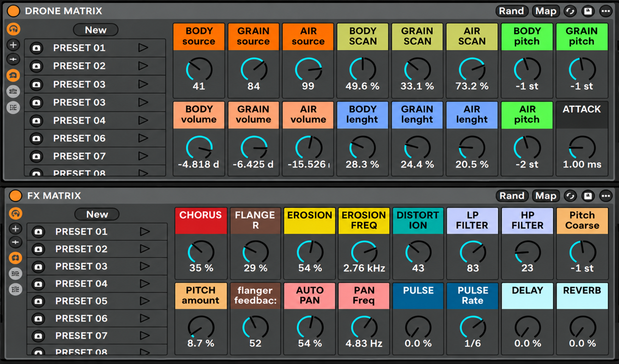The image size is (619, 364).
Task: Launch FX MATRIX PRESET 06 with its play triangle
Action: 145,318
